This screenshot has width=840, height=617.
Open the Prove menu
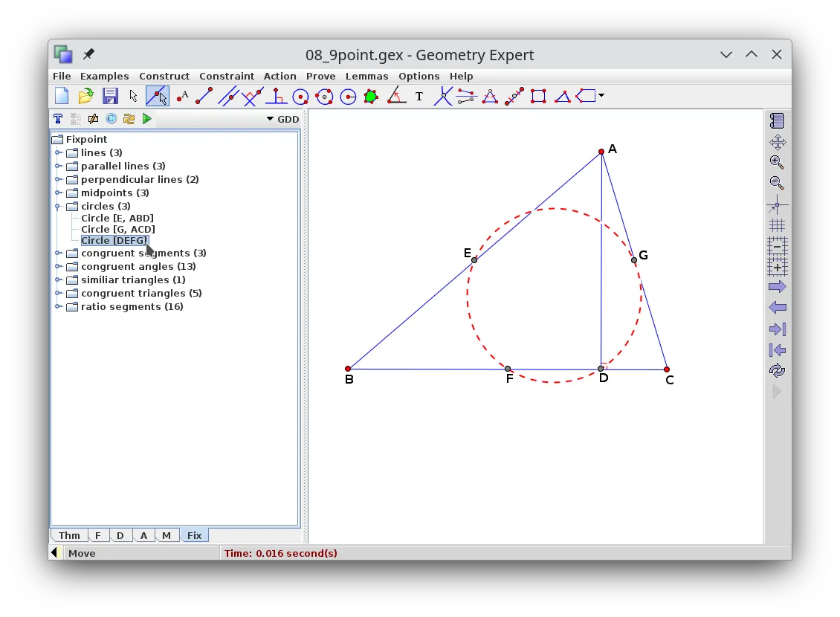tap(321, 76)
